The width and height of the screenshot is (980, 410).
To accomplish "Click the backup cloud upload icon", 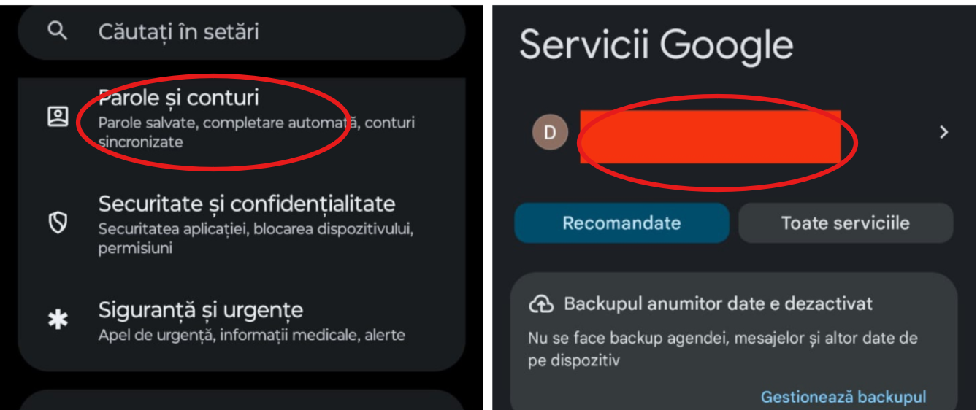I will coord(540,303).
